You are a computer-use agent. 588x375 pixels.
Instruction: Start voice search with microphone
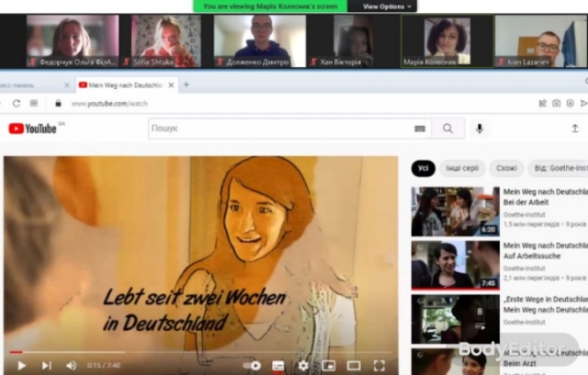[480, 129]
